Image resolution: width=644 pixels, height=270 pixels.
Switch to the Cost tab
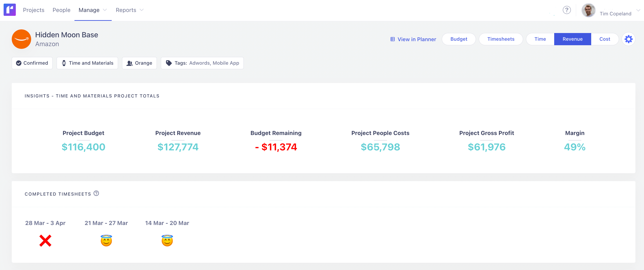pos(605,39)
